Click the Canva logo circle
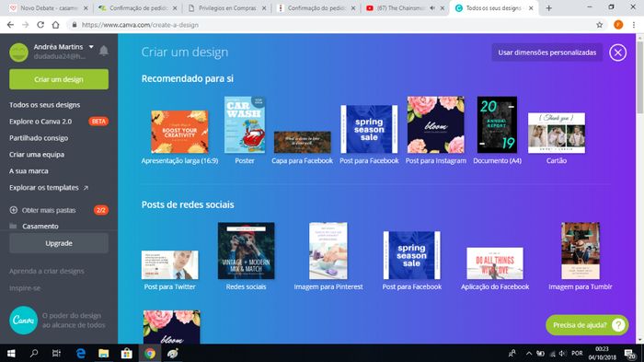 23,320
